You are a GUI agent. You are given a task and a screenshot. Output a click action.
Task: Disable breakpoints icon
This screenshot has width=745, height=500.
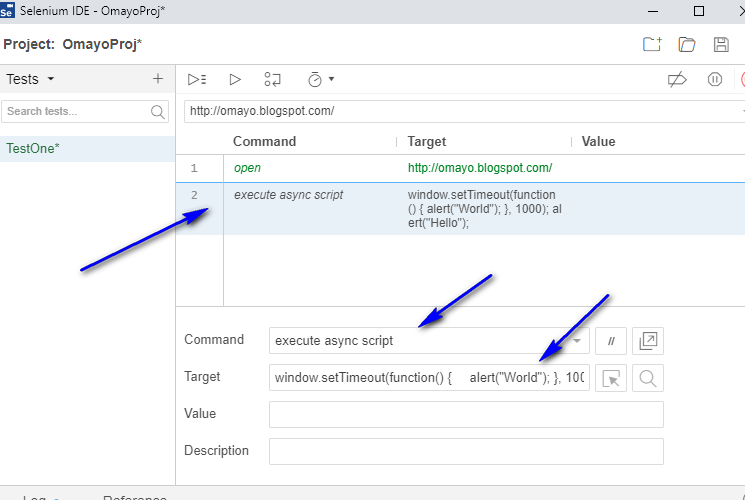pos(677,79)
